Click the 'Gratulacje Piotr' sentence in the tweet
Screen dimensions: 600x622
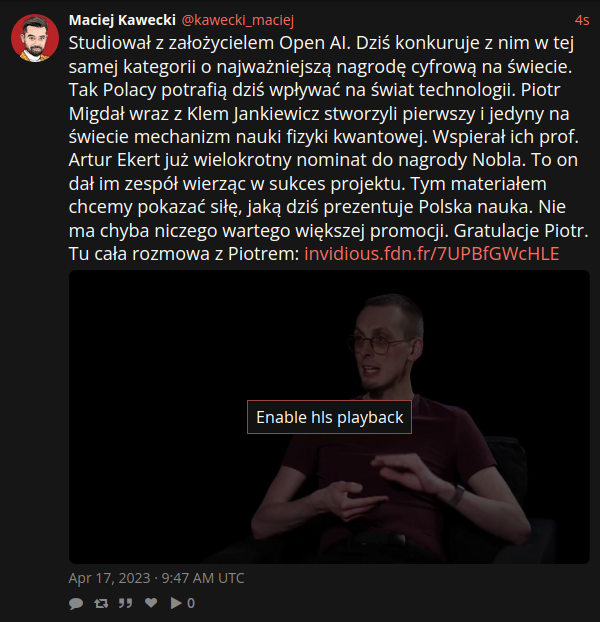tap(521, 230)
